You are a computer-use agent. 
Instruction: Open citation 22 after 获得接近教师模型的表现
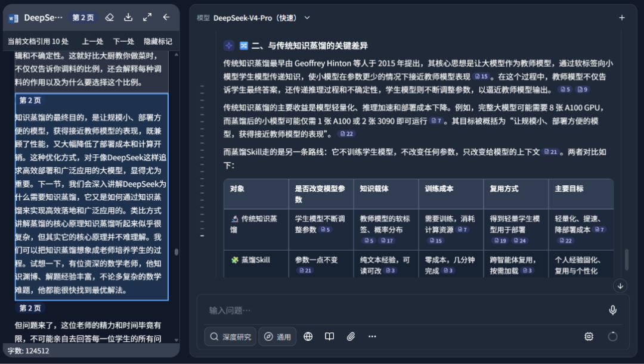(x=346, y=134)
